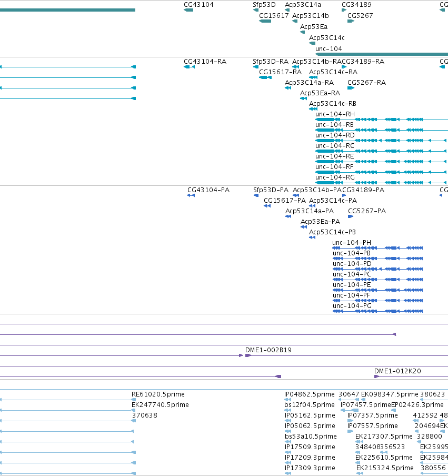Open the Acp53C14a gene feature label
448x476 pixels.
(303, 5)
